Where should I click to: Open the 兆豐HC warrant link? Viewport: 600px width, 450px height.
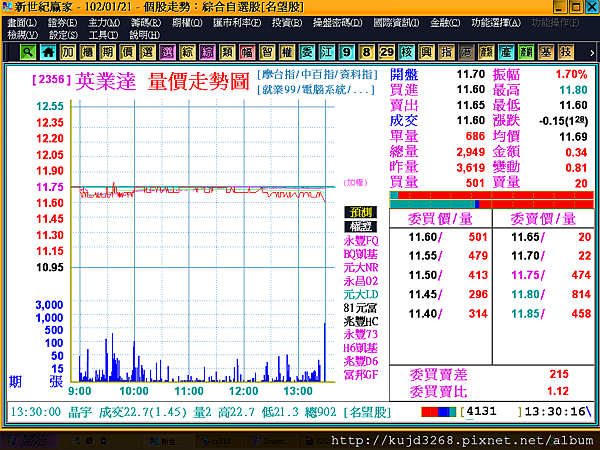click(x=361, y=321)
